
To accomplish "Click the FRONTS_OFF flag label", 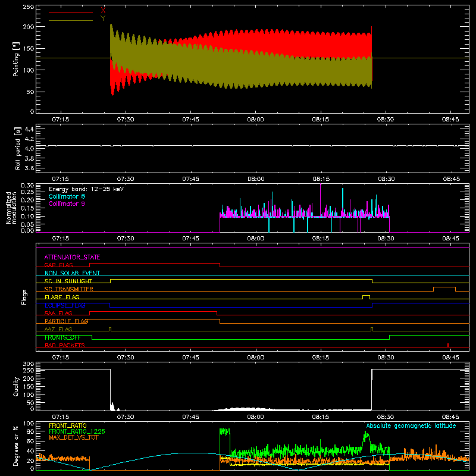I will 62,337.
